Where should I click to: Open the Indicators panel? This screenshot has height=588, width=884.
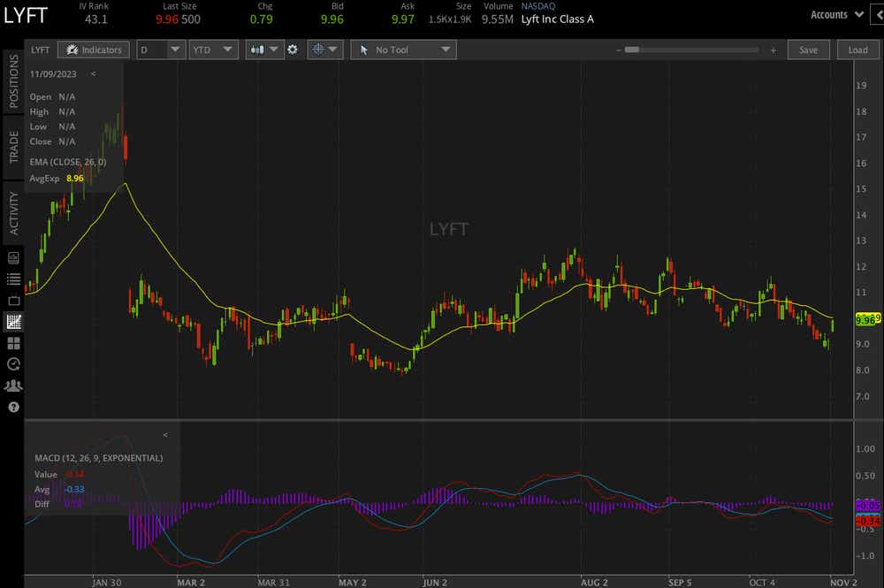(x=94, y=50)
